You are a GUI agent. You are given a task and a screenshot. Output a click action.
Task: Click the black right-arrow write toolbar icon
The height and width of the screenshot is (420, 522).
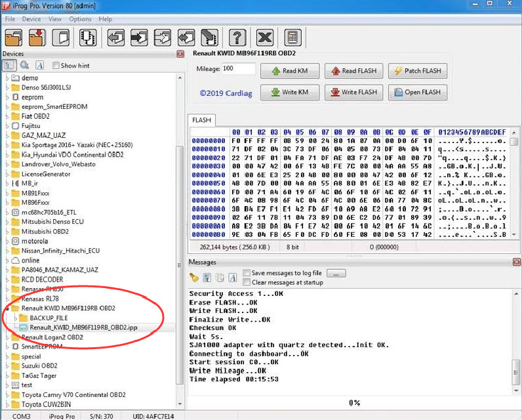click(x=139, y=37)
